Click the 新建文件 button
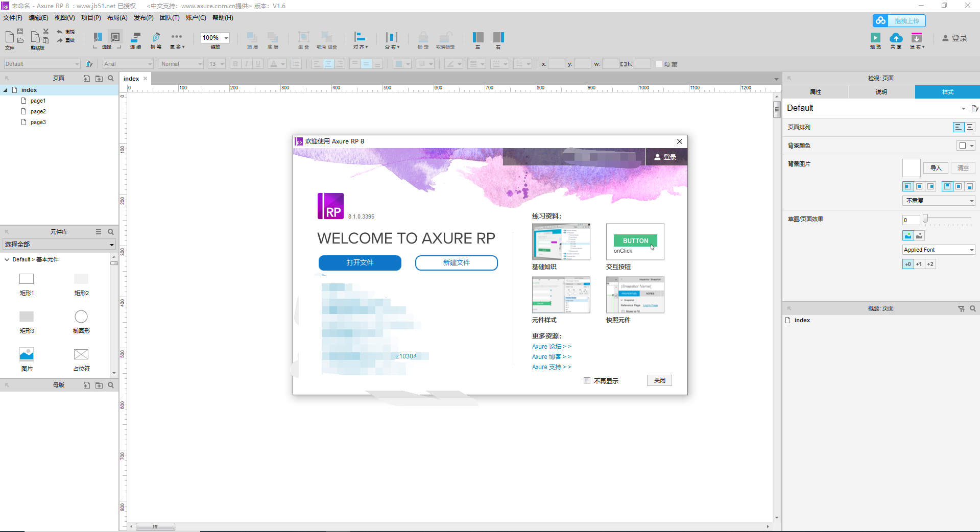This screenshot has height=532, width=980. coord(457,262)
